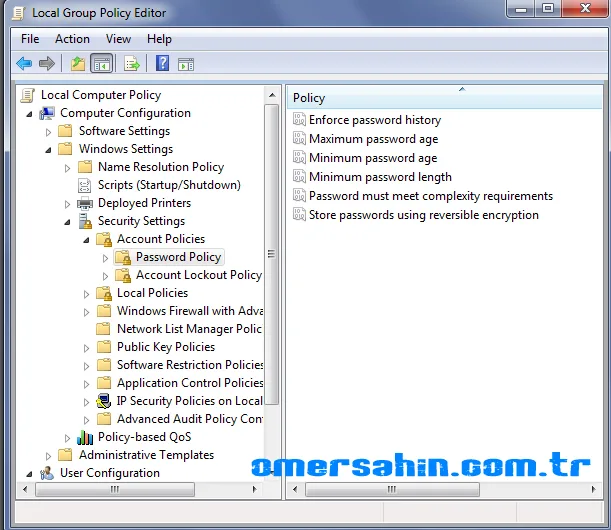The height and width of the screenshot is (530, 611).
Task: Click the Export List toolbar icon
Action: (132, 64)
